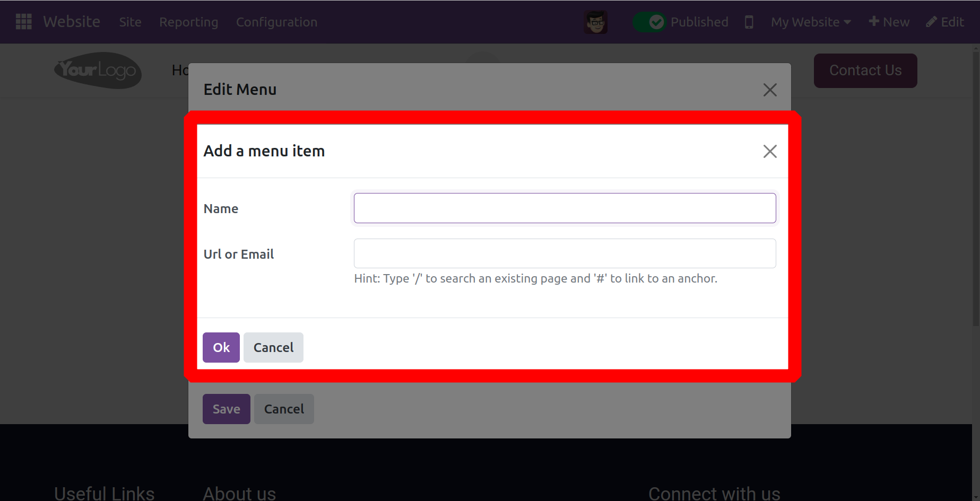Screen dimensions: 980x501
Task: Click the Edit pencil button
Action: [944, 22]
